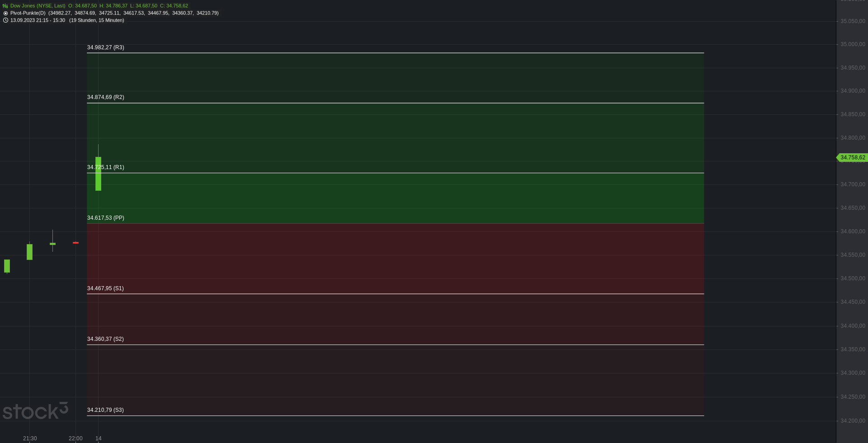Screen dimensions: 868x443
Task: Open the Pivot-Punkte(D) indicator settings
Action: coord(28,13)
